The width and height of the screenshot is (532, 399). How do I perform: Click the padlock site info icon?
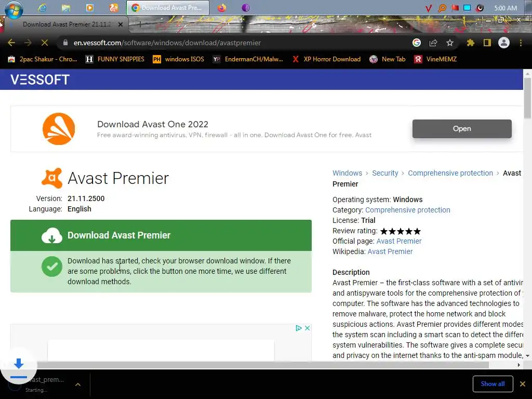[66, 43]
